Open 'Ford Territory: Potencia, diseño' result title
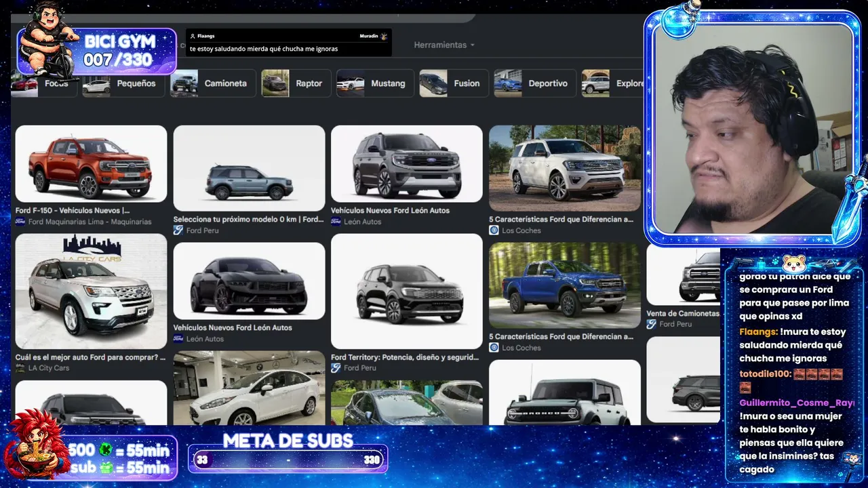This screenshot has height=488, width=868. click(405, 357)
